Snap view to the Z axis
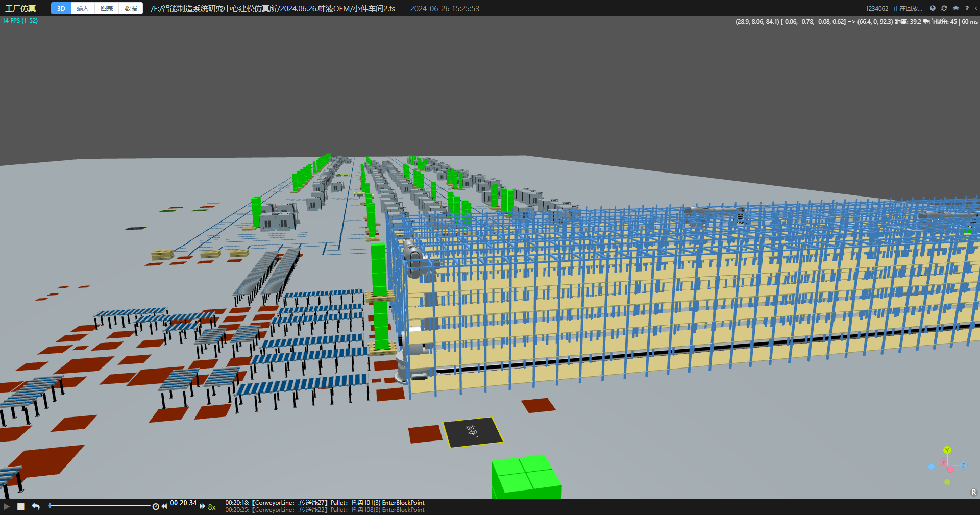 963,465
